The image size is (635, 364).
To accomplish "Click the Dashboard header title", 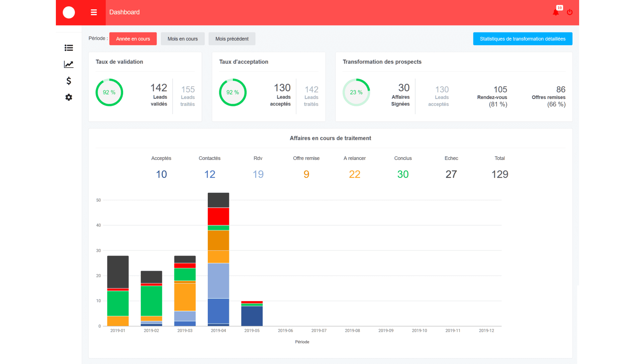I will [x=124, y=12].
